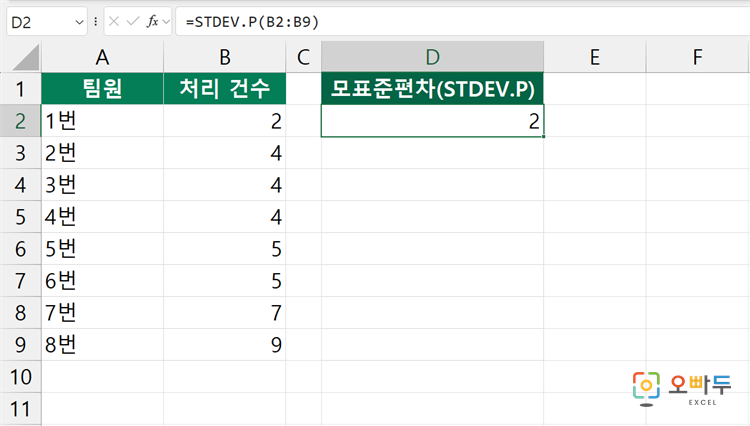Click cell B2 in the 1번 row
The image size is (750, 426).
point(225,121)
